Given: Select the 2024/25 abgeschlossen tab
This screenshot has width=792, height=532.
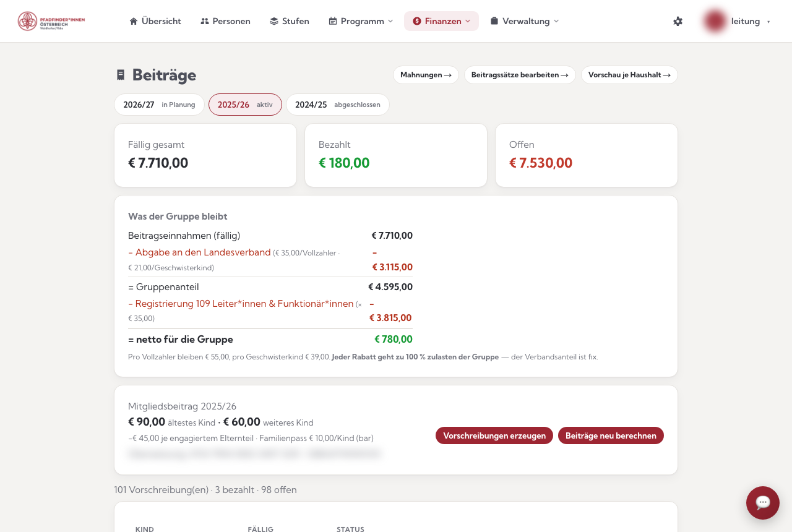Looking at the screenshot, I should click(x=338, y=105).
